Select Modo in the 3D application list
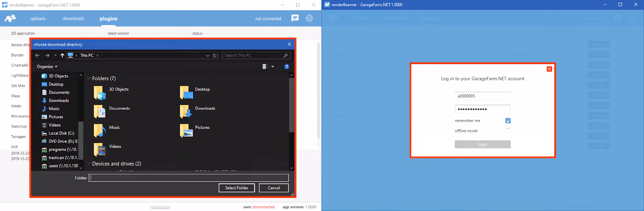This screenshot has width=644, height=211. (x=16, y=106)
